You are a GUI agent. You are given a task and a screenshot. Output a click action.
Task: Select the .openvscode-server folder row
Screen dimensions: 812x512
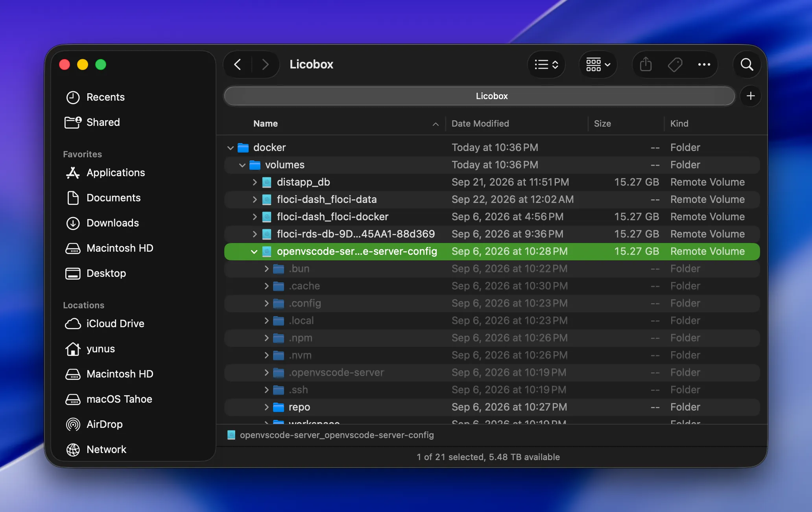492,372
